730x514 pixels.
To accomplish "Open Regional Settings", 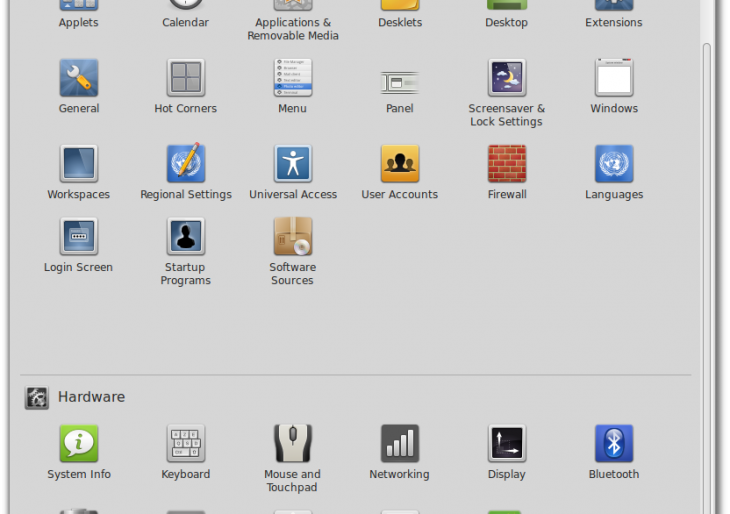I will 186,172.
